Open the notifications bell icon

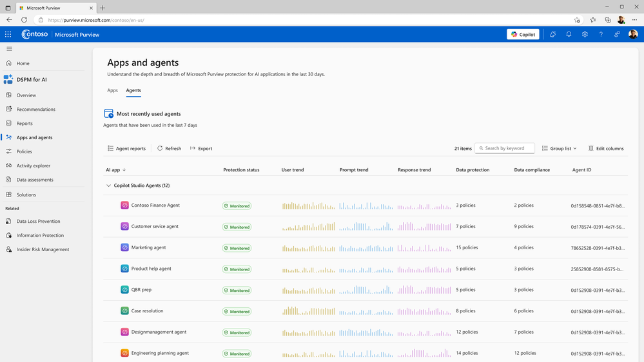[x=569, y=35]
